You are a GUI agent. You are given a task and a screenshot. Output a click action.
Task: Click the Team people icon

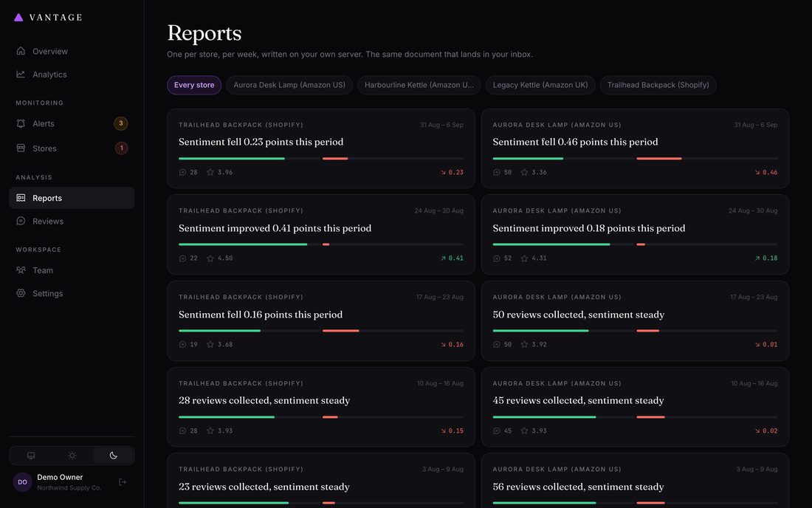click(x=21, y=270)
